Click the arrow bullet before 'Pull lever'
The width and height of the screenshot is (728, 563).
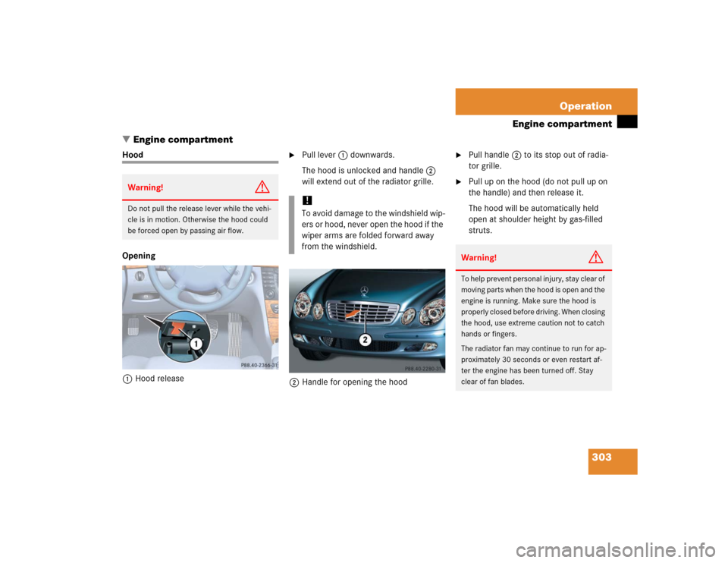292,155
